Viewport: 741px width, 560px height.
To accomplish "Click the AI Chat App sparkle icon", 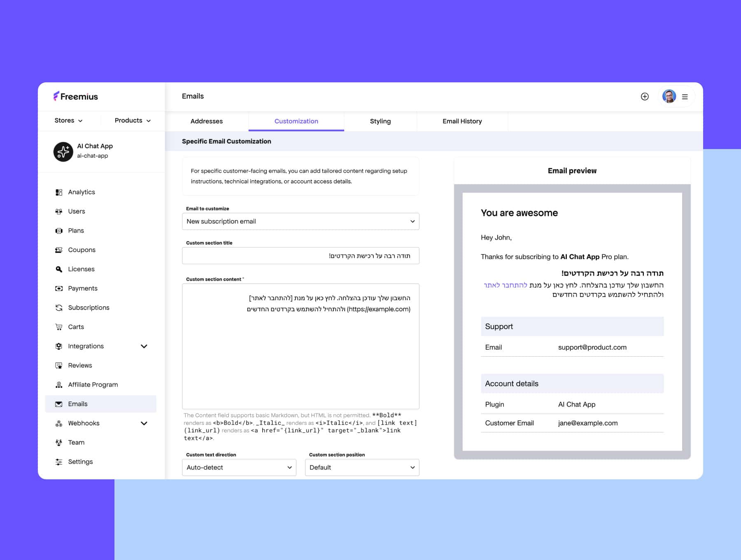I will [63, 152].
